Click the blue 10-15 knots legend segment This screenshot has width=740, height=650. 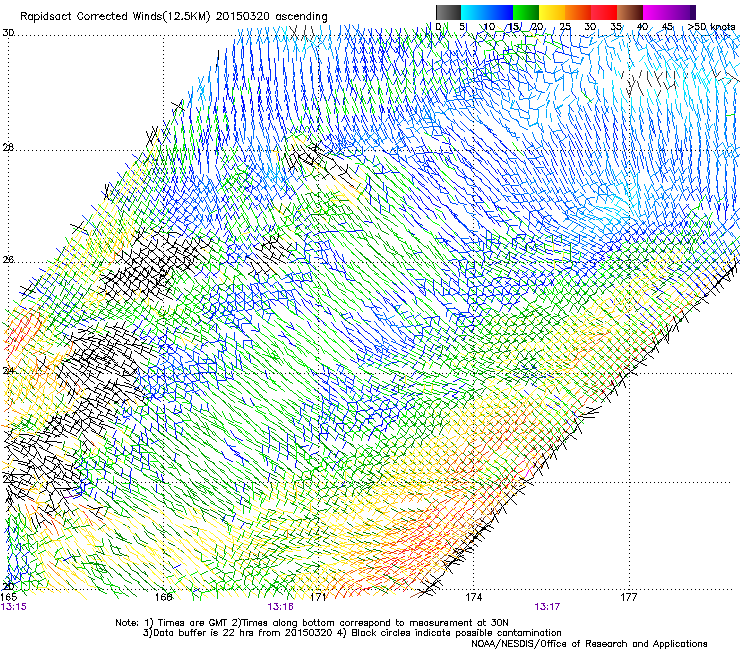tap(500, 12)
